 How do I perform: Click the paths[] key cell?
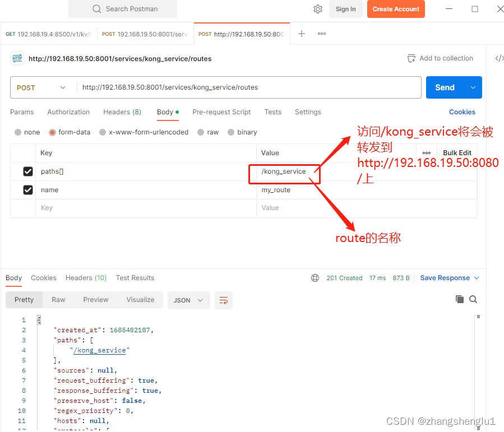146,171
